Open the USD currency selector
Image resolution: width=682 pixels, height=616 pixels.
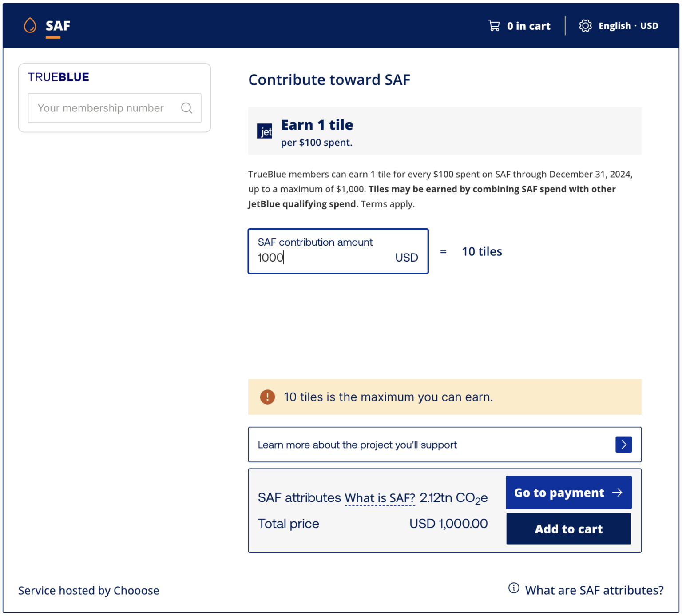pos(650,25)
